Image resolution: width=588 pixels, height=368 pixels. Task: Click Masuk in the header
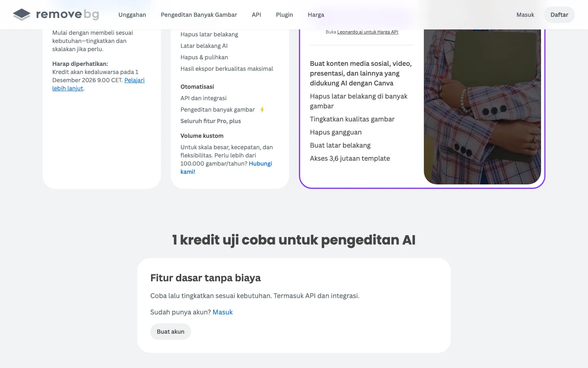pos(525,15)
